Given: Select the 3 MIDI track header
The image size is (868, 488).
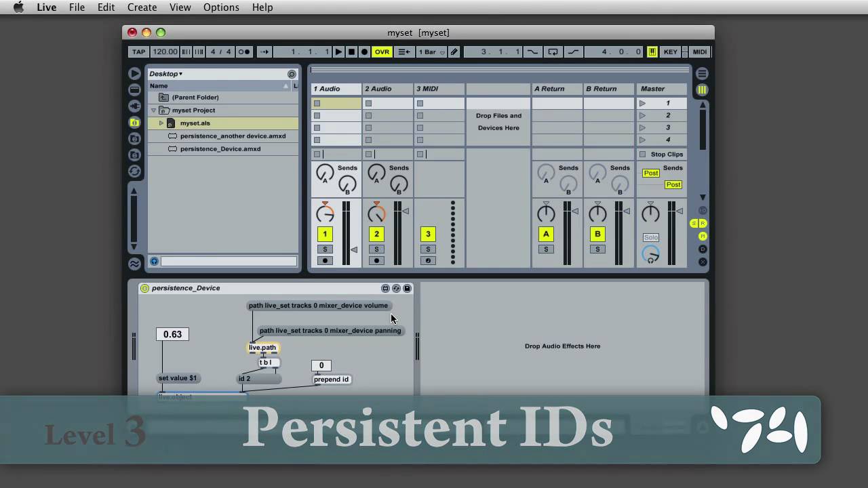Looking at the screenshot, I should [439, 89].
